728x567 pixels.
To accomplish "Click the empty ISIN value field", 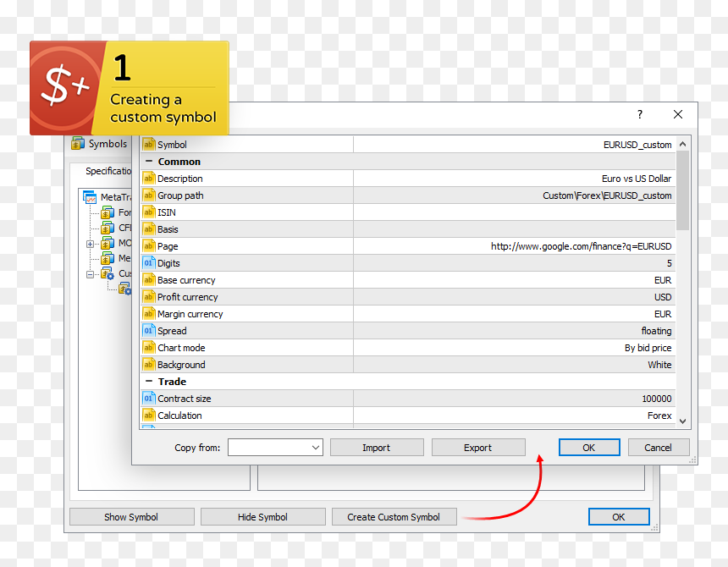I will tap(514, 212).
